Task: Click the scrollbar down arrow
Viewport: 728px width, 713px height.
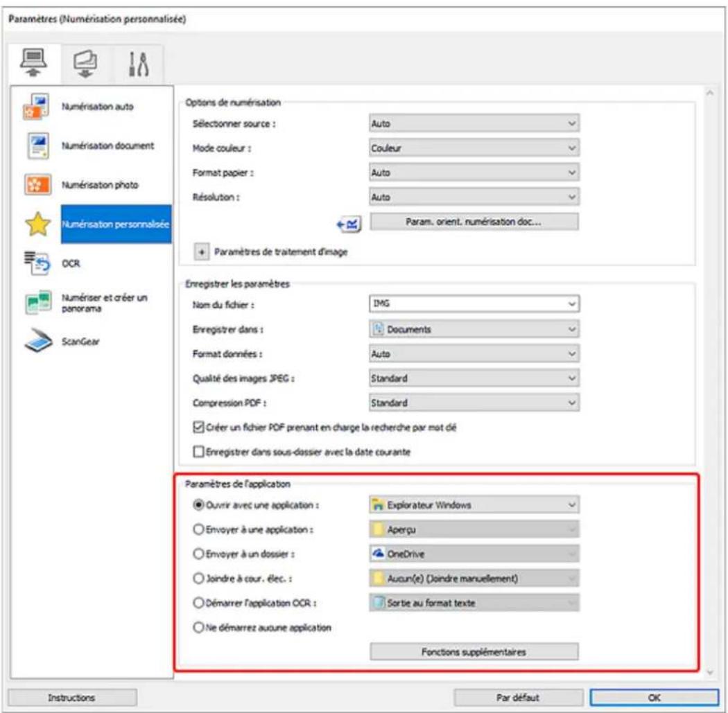Action: coord(710,672)
